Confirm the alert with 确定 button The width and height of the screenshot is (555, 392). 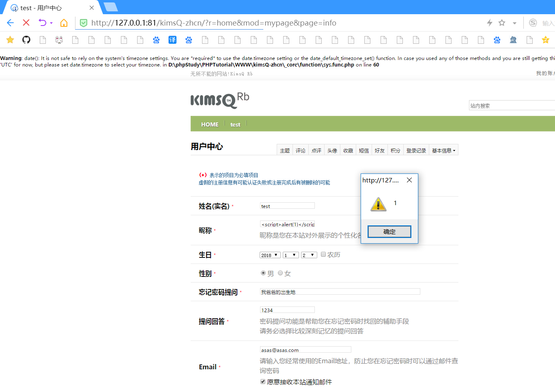click(x=389, y=231)
